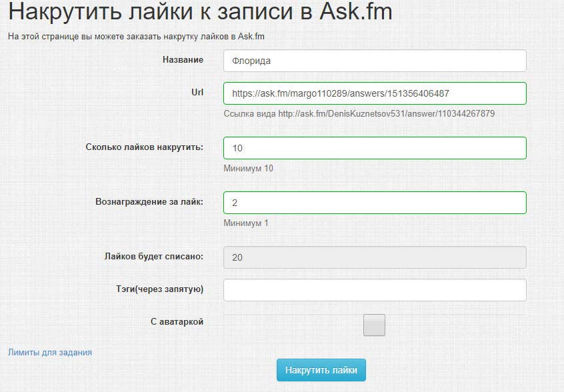Open the Лимиты для задания link
Image resolution: width=564 pixels, height=392 pixels.
[x=50, y=352]
